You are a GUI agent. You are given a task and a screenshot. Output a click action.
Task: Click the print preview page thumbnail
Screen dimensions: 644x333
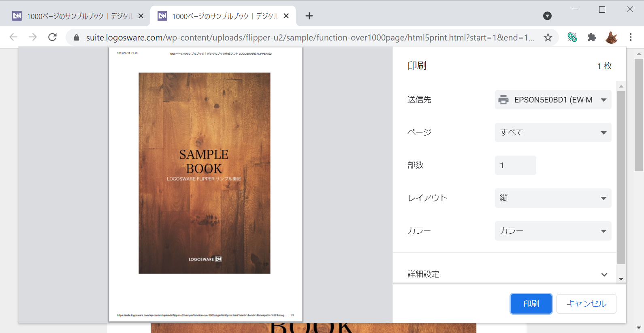point(206,184)
